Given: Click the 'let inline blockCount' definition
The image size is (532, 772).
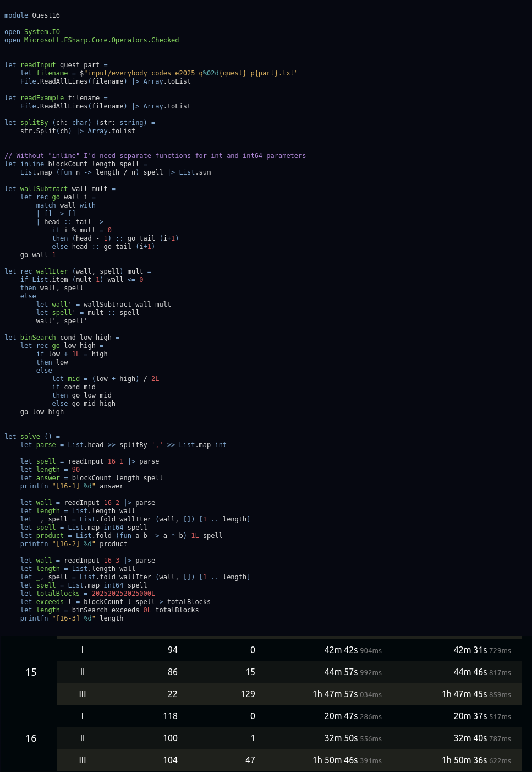Looking at the screenshot, I should [76, 164].
